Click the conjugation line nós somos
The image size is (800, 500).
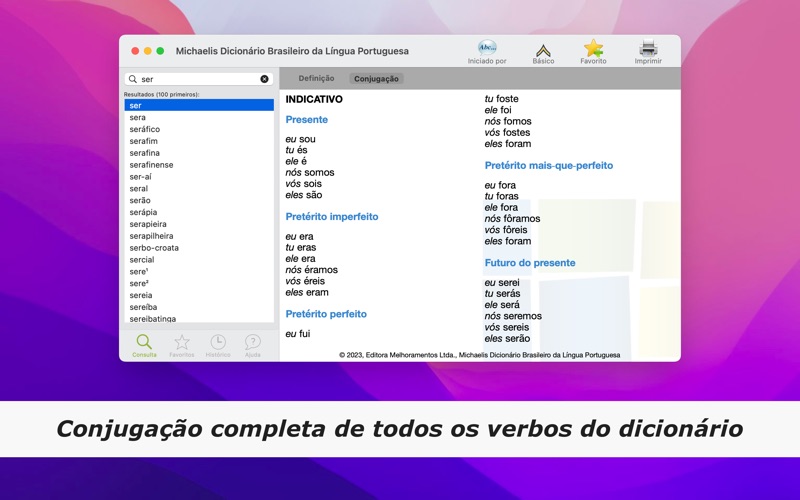point(310,172)
